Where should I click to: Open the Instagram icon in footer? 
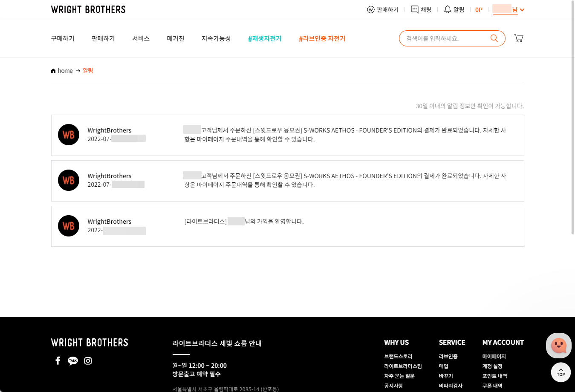click(x=88, y=361)
